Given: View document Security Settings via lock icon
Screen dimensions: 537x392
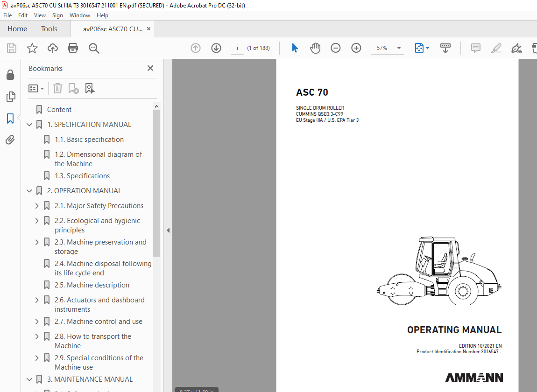Looking at the screenshot, I should coord(10,75).
